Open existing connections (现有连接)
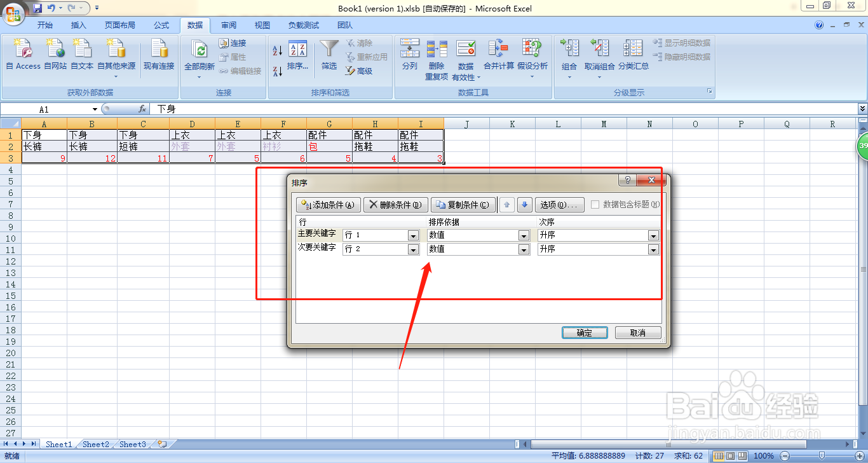Screen dimensions: 868x463 click(x=159, y=55)
